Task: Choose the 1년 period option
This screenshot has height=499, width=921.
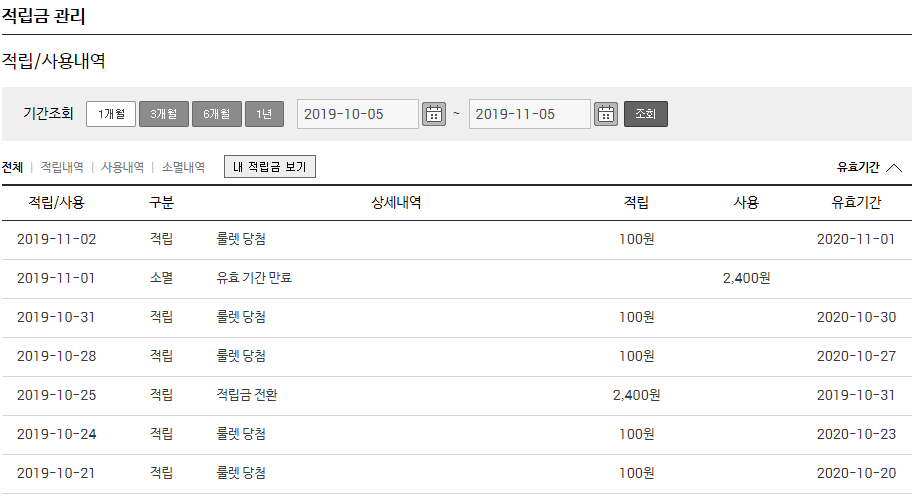Action: [x=264, y=114]
